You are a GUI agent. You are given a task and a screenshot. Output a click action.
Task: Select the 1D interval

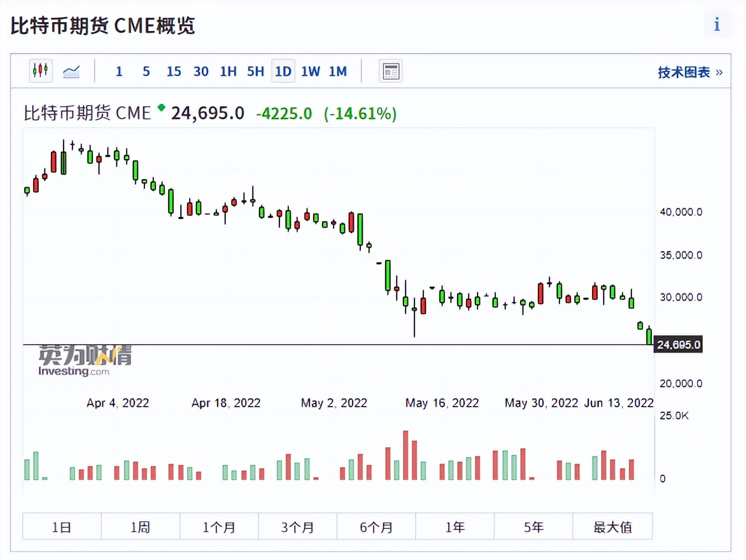coord(283,71)
